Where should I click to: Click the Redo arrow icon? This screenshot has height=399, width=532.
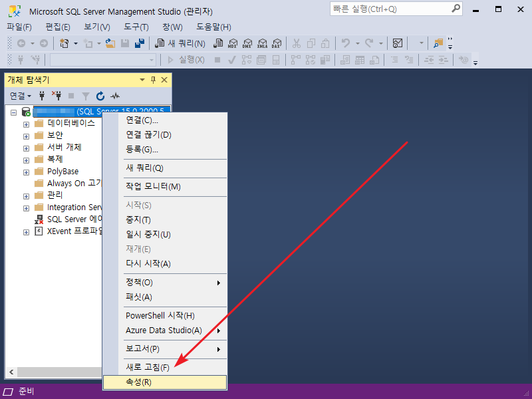[369, 43]
